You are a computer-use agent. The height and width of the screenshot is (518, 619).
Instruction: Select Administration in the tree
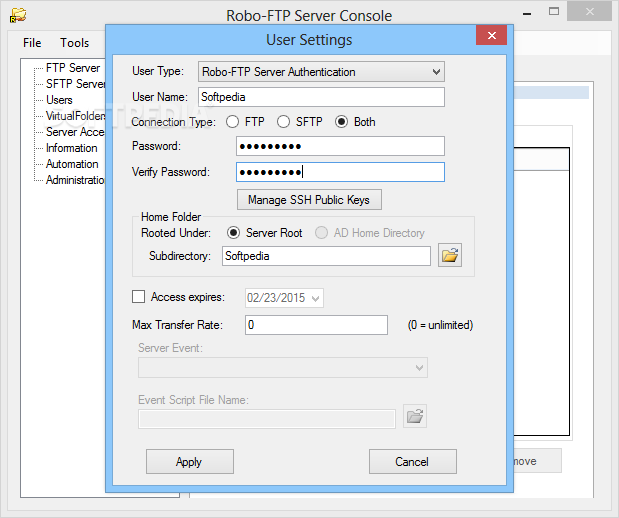tap(75, 180)
